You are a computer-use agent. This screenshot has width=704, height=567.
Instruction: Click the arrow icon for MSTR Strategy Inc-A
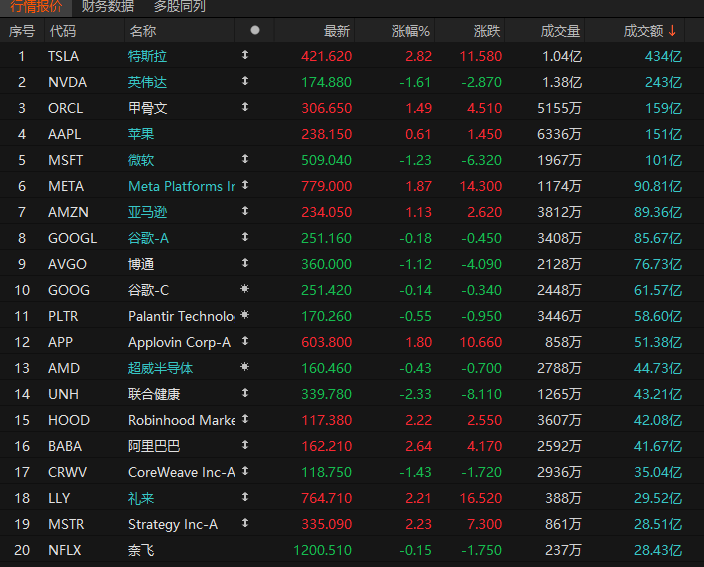coord(245,523)
